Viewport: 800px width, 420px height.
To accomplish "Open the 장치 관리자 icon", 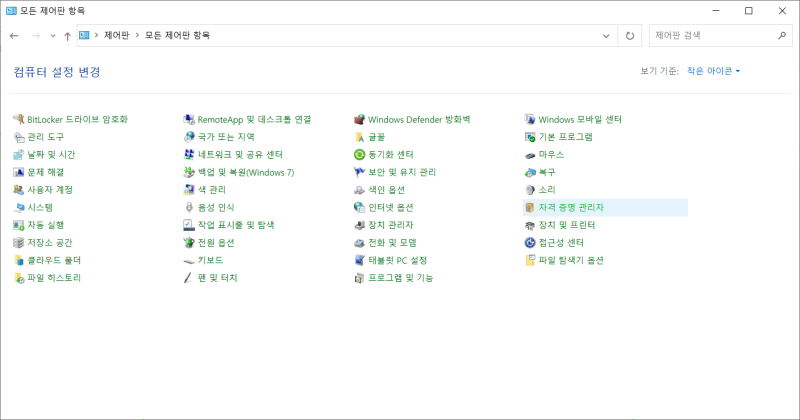I will [x=360, y=225].
